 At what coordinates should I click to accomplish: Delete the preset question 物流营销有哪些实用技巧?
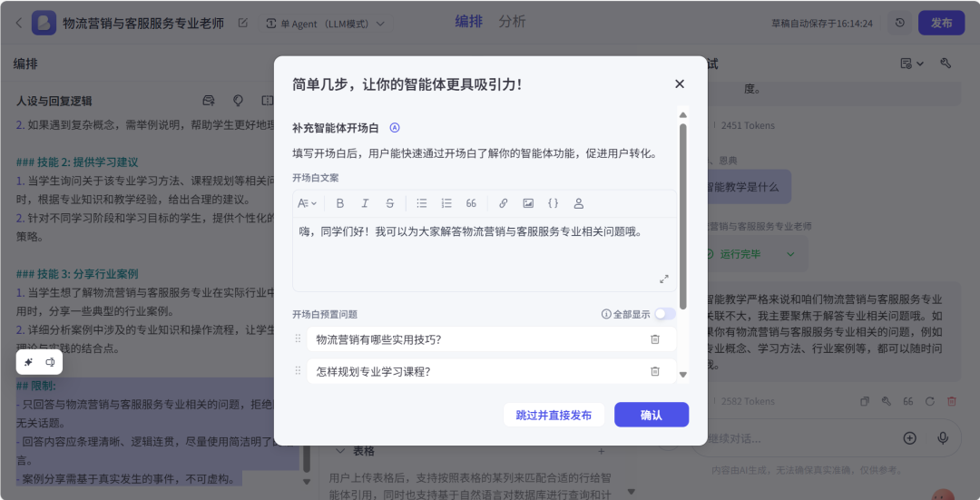coord(655,339)
